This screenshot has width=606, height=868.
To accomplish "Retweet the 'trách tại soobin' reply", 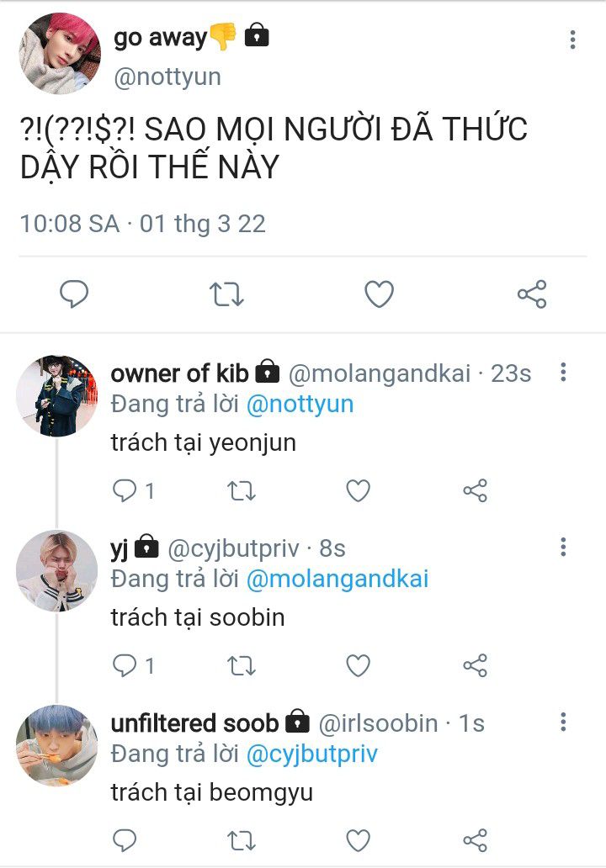I will click(242, 666).
